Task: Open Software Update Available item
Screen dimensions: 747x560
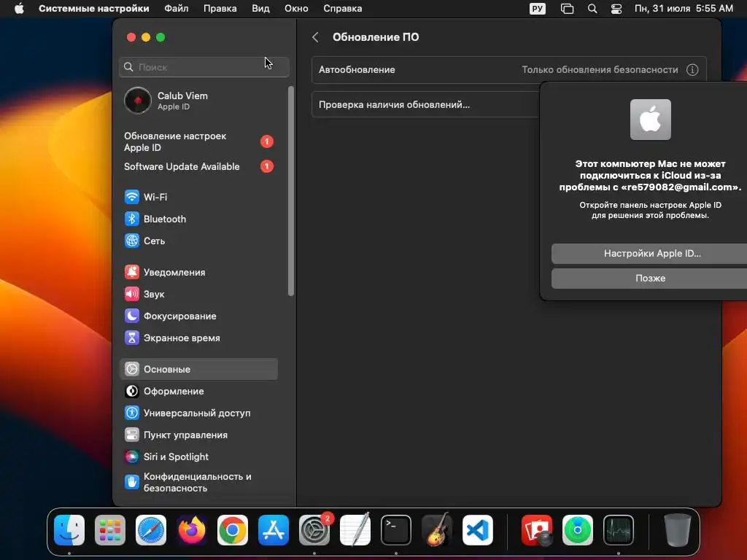Action: (198, 167)
